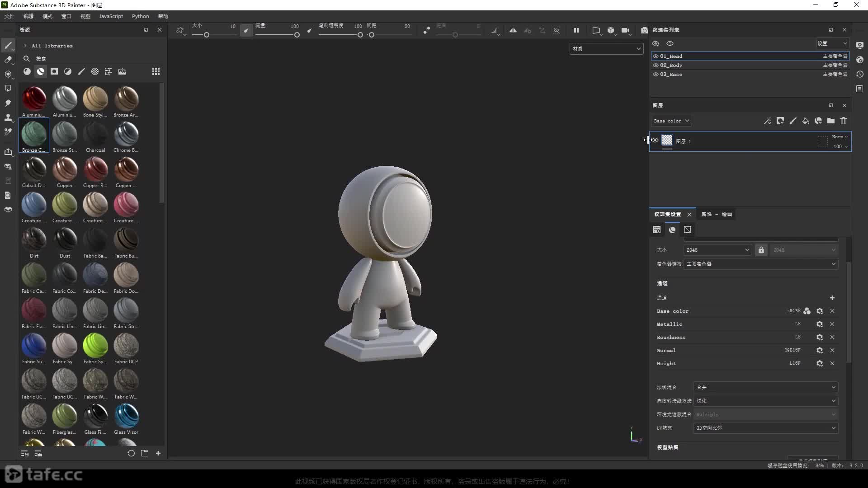
Task: Toggle the size ratio lock
Action: click(x=761, y=250)
